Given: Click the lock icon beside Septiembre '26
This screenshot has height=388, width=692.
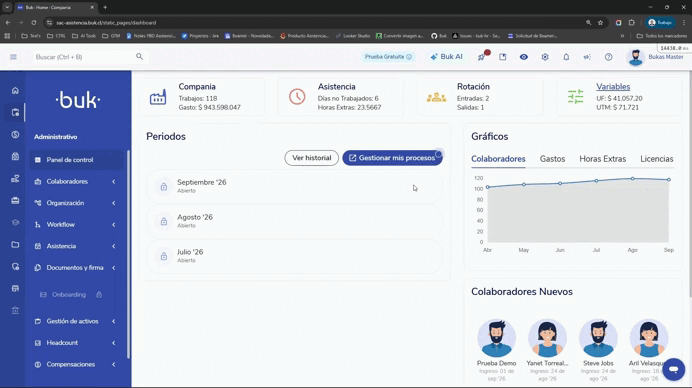Looking at the screenshot, I should coord(164,186).
